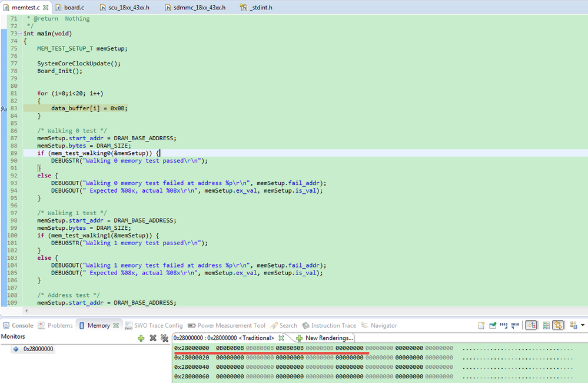Switch to the memtest.c editor tab
Viewport: 588px width, 383px height.
(x=25, y=8)
